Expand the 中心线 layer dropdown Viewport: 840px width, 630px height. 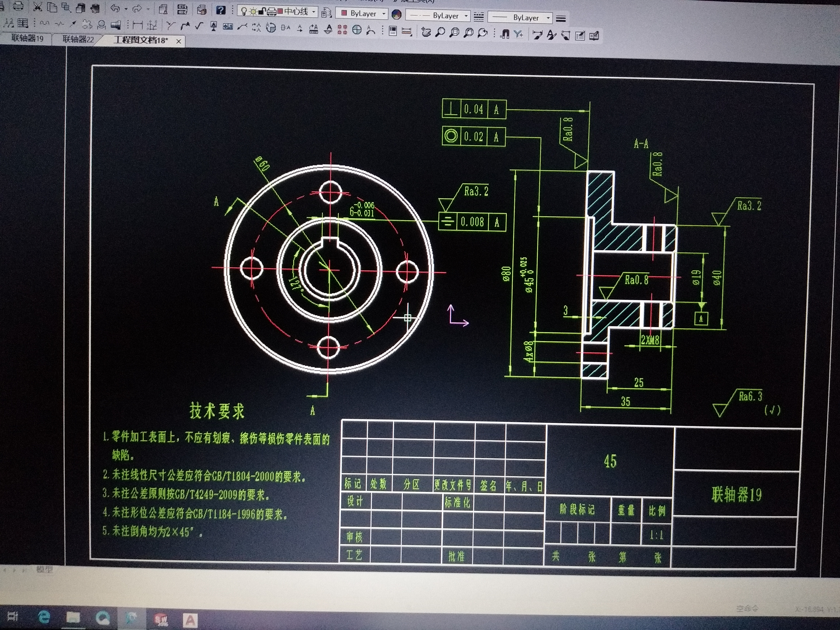coord(314,12)
